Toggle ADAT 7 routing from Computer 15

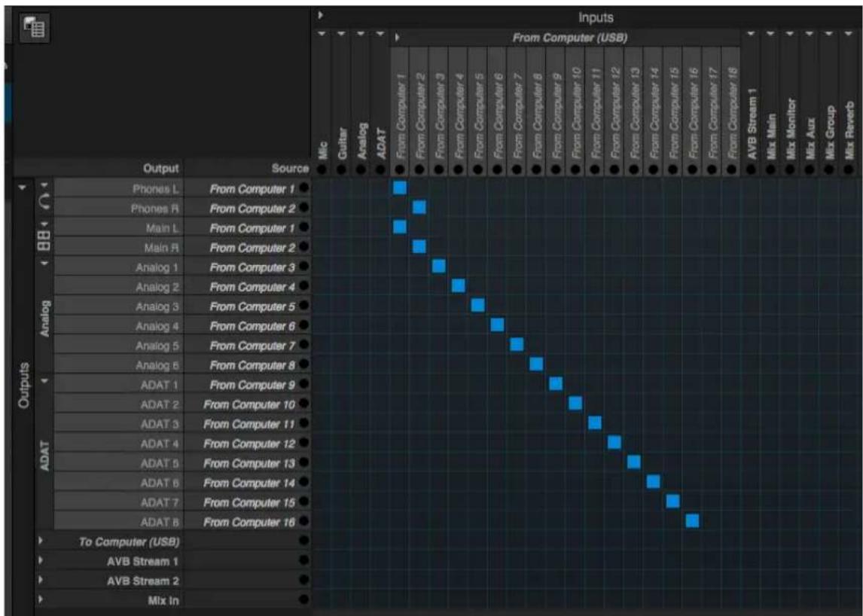(673, 501)
